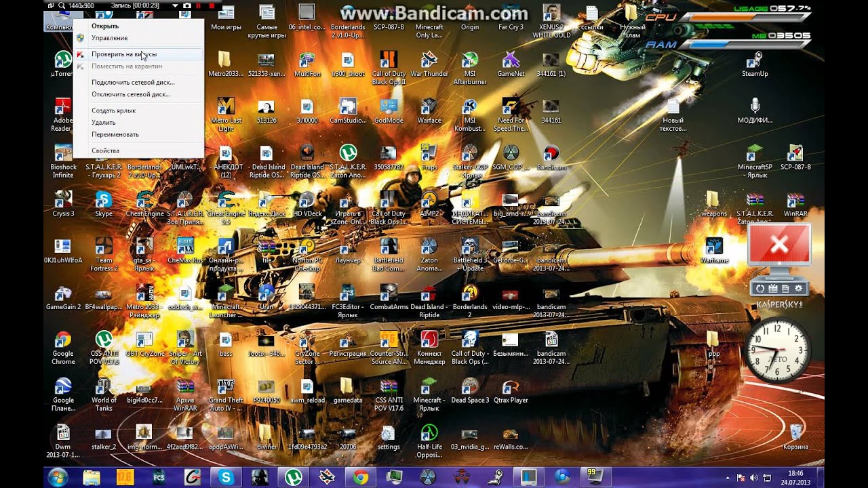Click the Windows Start button

[58, 477]
